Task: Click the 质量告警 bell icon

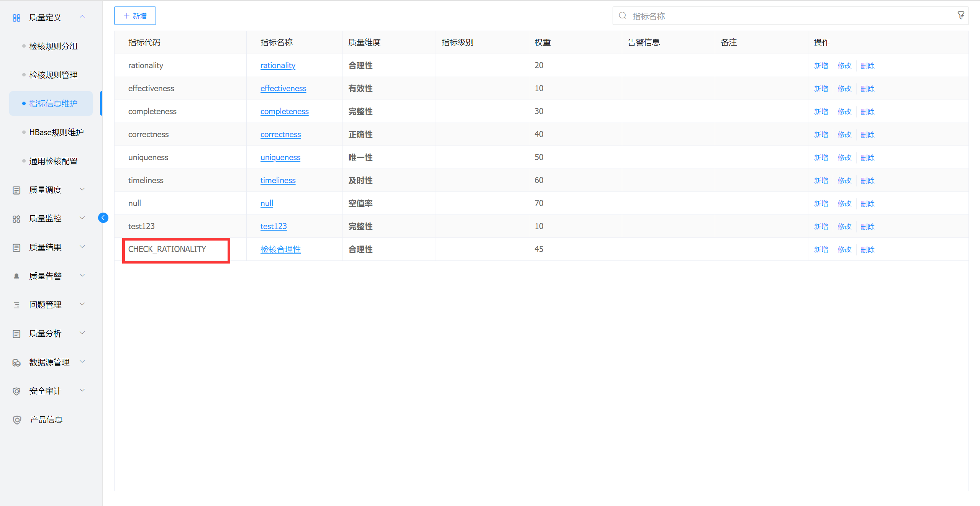Action: coord(16,276)
